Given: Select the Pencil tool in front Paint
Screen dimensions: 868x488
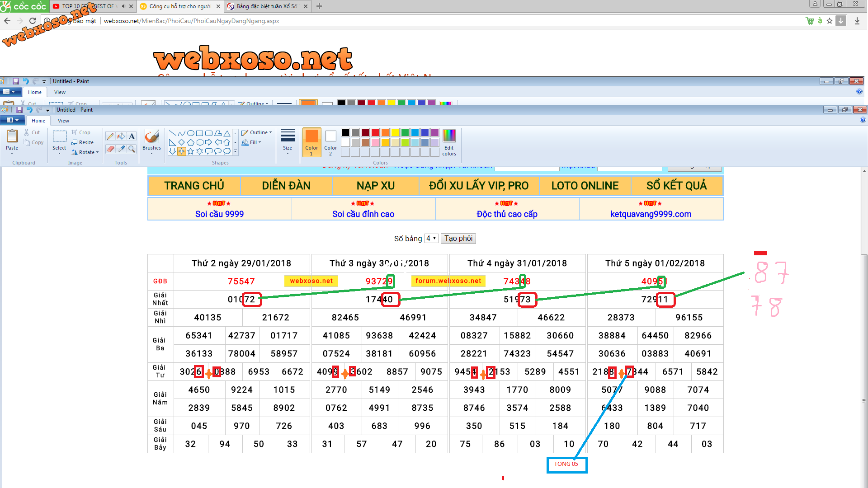Looking at the screenshot, I should pos(110,136).
